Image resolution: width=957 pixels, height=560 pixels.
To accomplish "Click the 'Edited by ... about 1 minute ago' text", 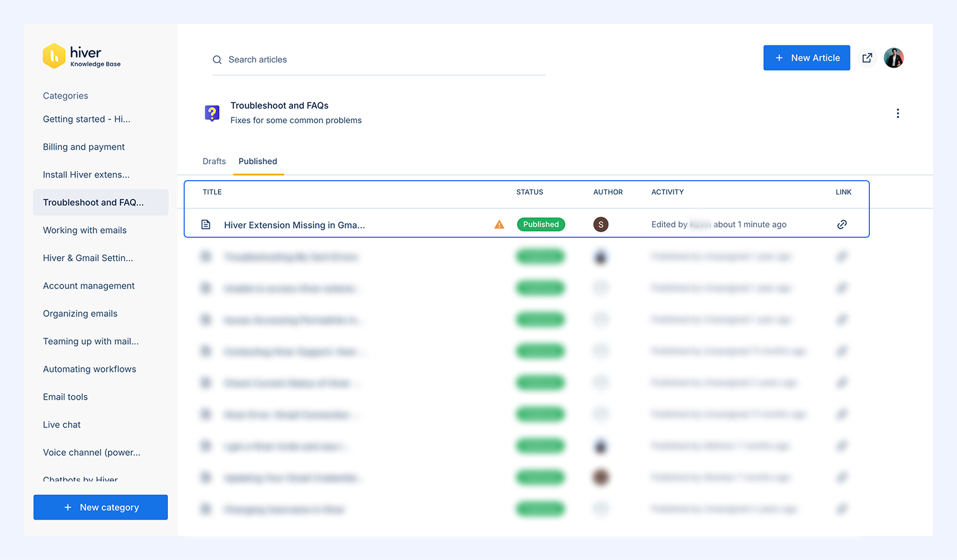I will pos(719,225).
